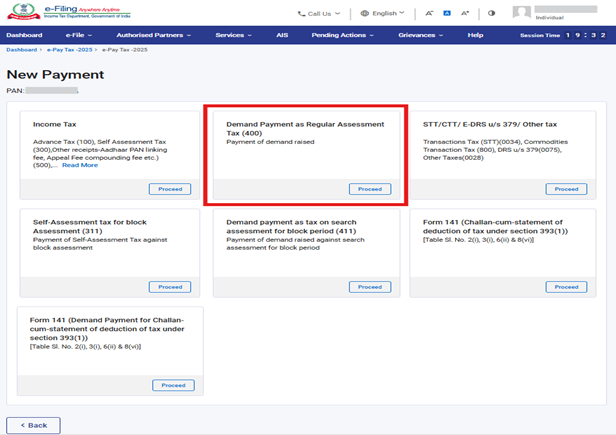Decrease font size with A- icon

point(429,14)
